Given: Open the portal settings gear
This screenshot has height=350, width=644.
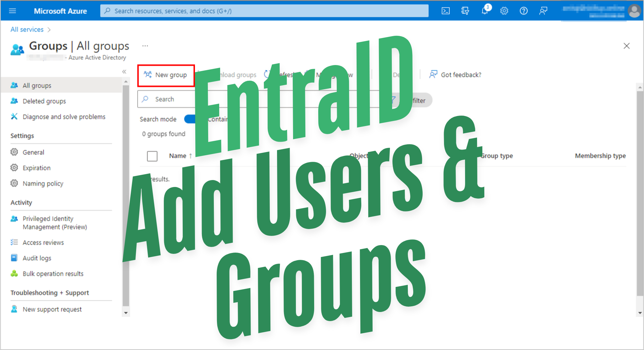Looking at the screenshot, I should click(x=504, y=11).
